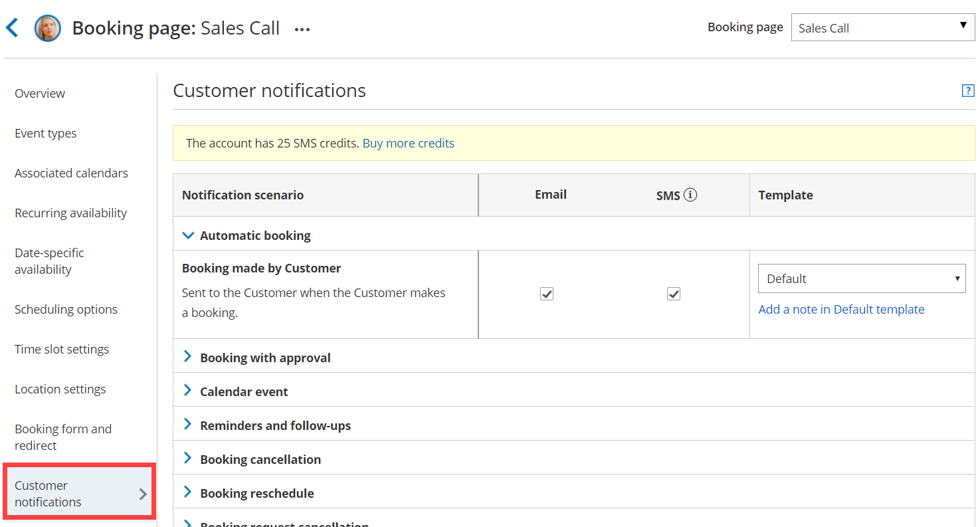Screen dimensions: 980x527
Task: Expand the Booking with approval section
Action: pos(188,358)
